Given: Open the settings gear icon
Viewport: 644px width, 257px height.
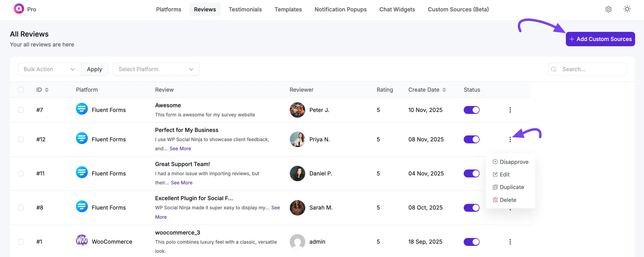Looking at the screenshot, I should pos(608,9).
